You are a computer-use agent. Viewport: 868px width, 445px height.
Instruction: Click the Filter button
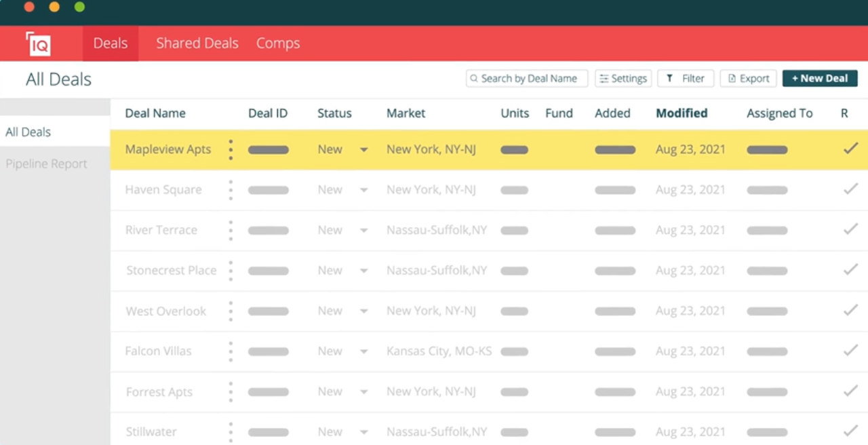tap(686, 79)
